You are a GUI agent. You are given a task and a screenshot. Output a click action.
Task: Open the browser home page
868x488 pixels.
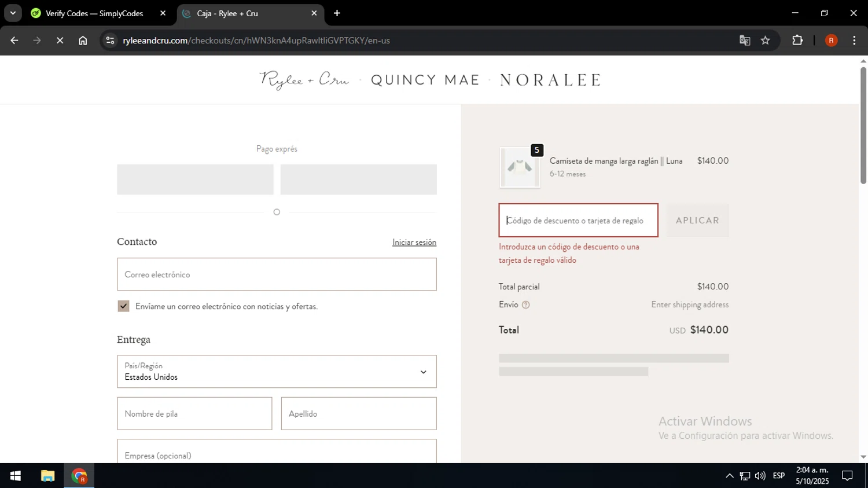tap(83, 41)
